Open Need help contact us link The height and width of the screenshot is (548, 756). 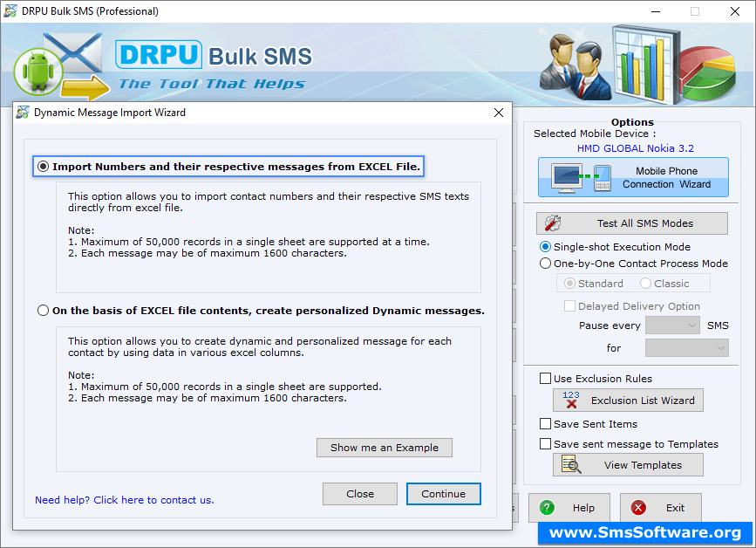point(125,500)
